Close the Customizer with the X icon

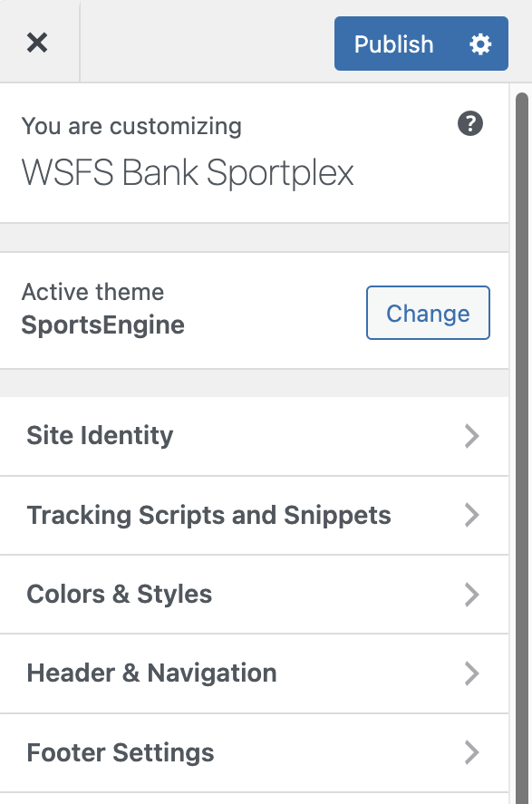[x=37, y=42]
